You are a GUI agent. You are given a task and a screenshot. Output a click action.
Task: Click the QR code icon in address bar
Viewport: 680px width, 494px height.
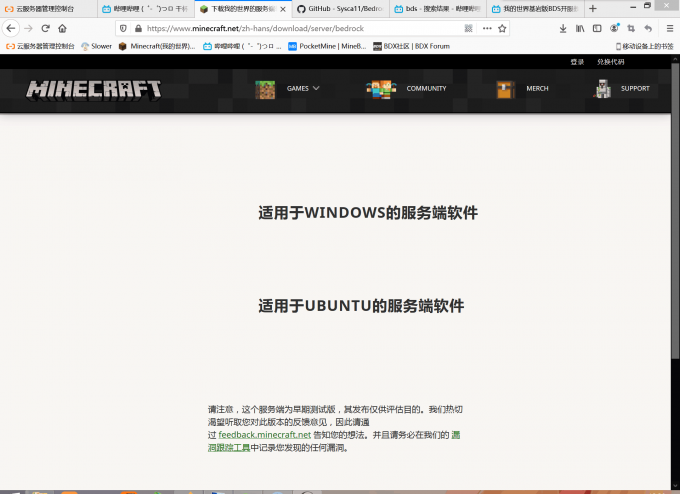point(468,29)
